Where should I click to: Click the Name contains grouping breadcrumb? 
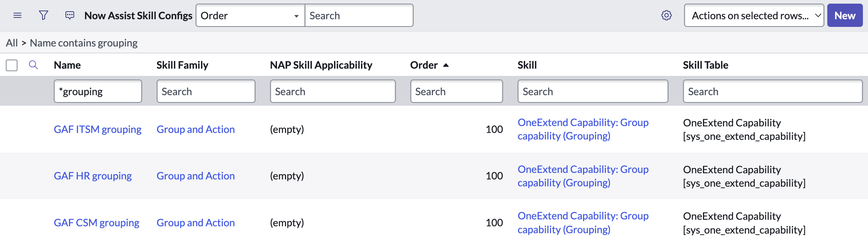click(x=84, y=43)
